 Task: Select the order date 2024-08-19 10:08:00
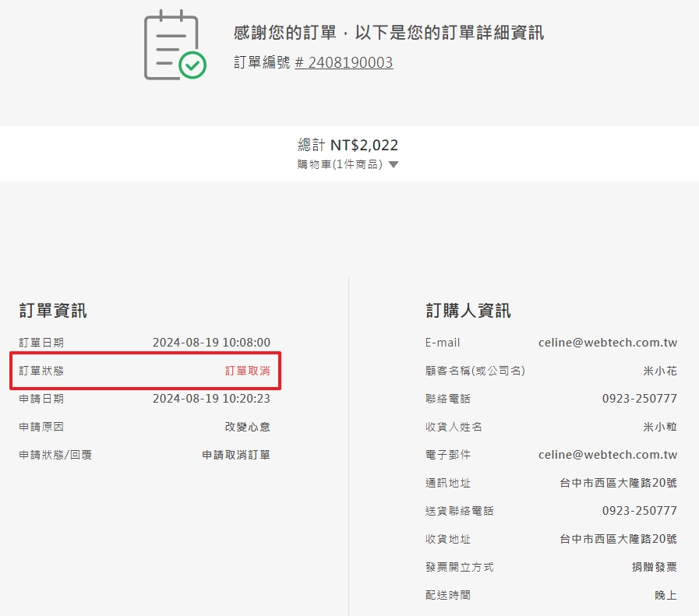[x=211, y=343]
